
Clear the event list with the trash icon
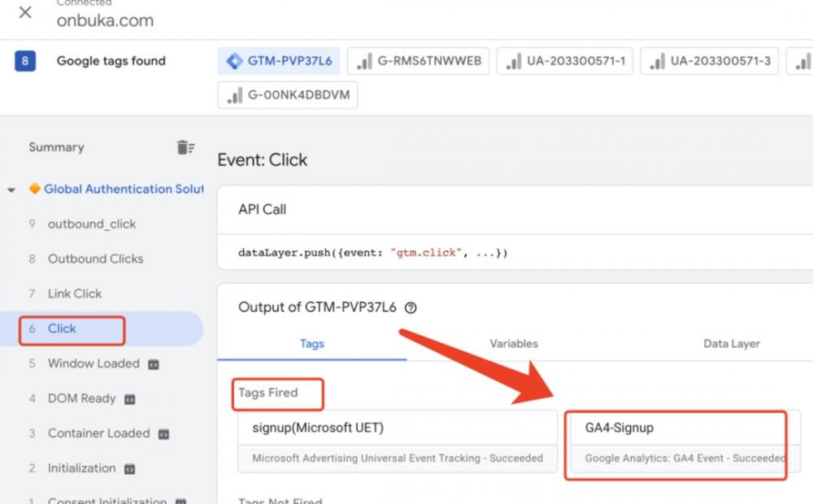(185, 147)
